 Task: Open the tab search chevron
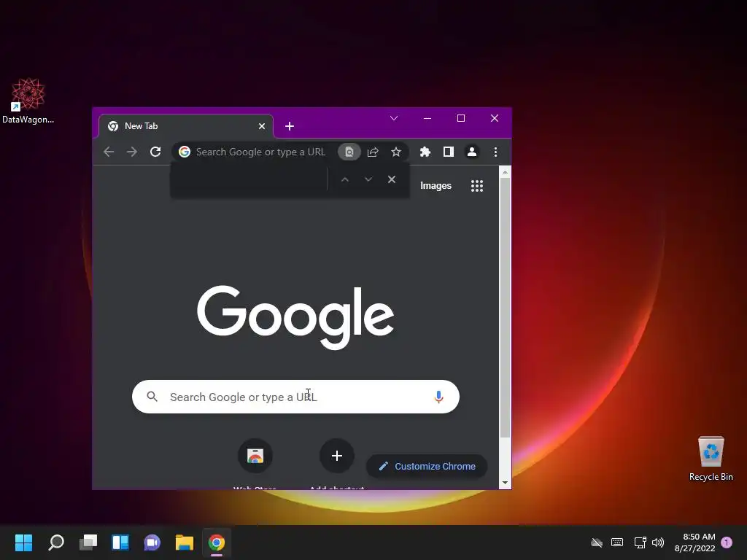point(394,118)
